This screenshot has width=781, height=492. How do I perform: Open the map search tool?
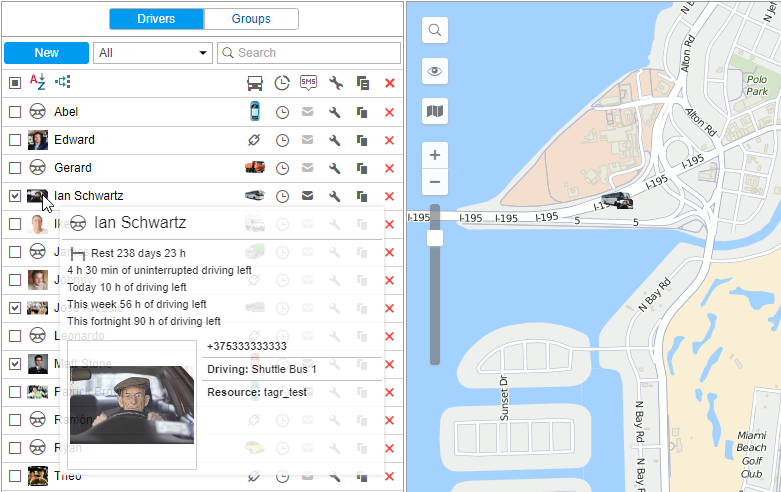435,30
